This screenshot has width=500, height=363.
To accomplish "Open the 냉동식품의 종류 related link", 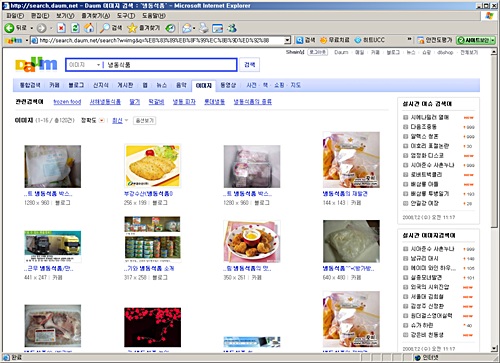I will point(253,102).
